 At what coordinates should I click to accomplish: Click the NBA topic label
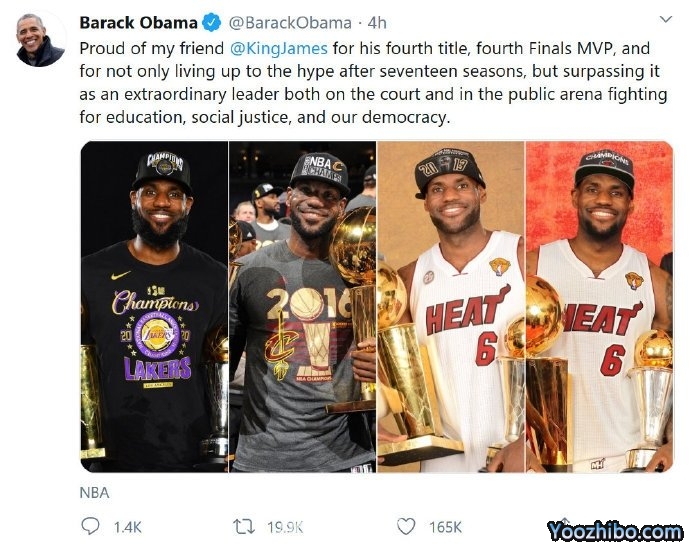click(94, 492)
